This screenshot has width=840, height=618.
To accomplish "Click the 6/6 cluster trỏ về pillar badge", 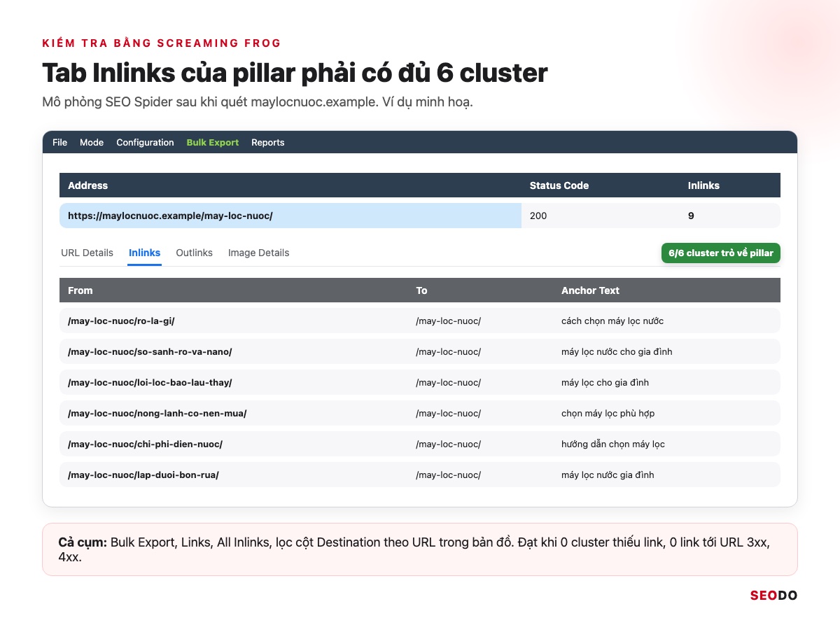I will [721, 253].
